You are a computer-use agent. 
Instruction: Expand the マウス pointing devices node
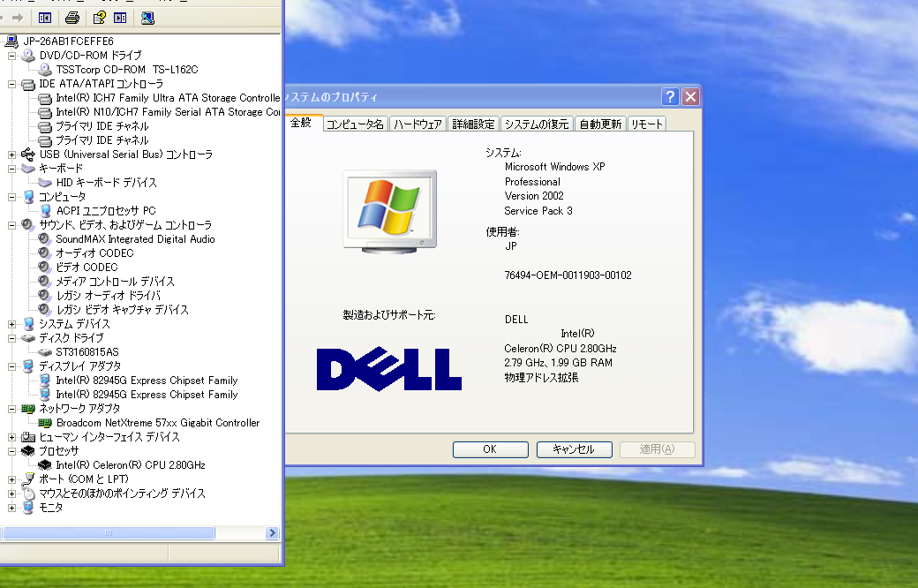tap(11, 494)
